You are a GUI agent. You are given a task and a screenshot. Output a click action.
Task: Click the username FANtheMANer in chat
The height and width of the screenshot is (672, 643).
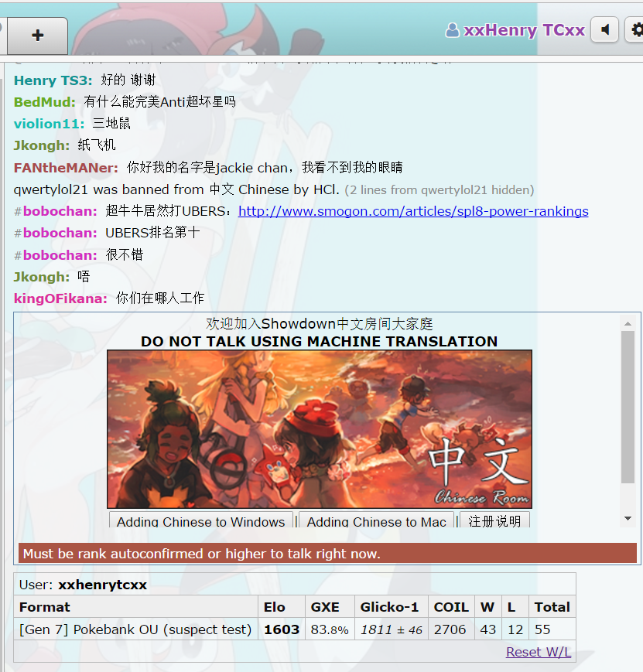66,168
